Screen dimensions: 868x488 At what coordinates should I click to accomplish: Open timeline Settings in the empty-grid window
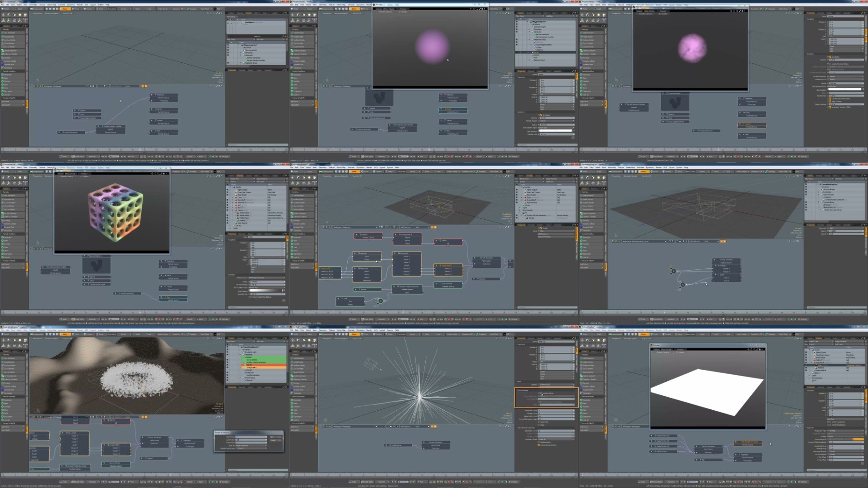tap(224, 156)
